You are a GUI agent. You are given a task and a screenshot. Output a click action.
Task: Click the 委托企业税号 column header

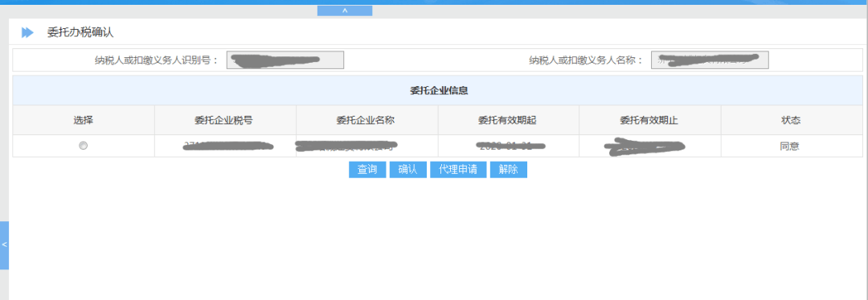coord(225,120)
